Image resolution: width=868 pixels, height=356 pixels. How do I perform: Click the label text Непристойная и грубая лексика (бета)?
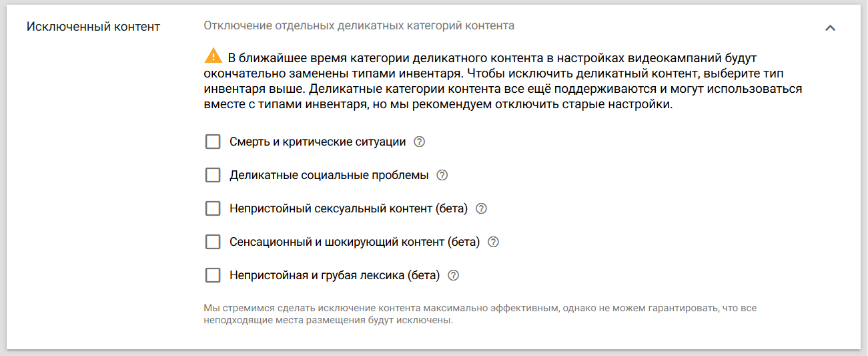(335, 275)
